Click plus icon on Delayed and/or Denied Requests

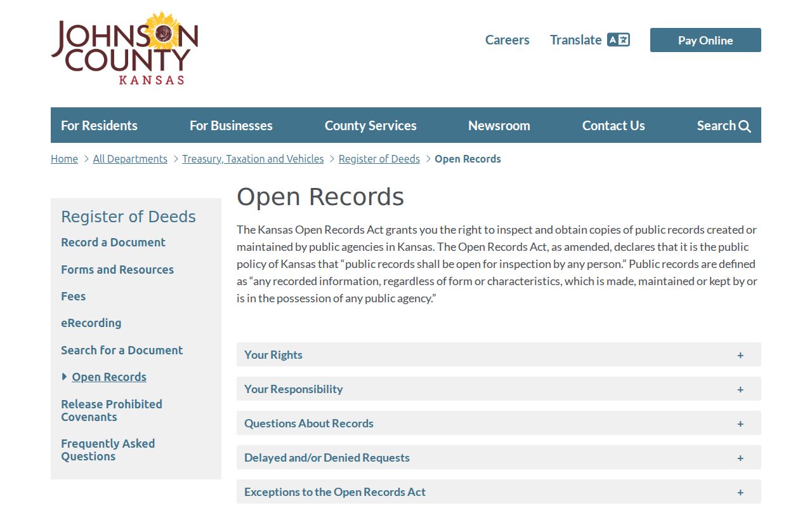point(740,458)
